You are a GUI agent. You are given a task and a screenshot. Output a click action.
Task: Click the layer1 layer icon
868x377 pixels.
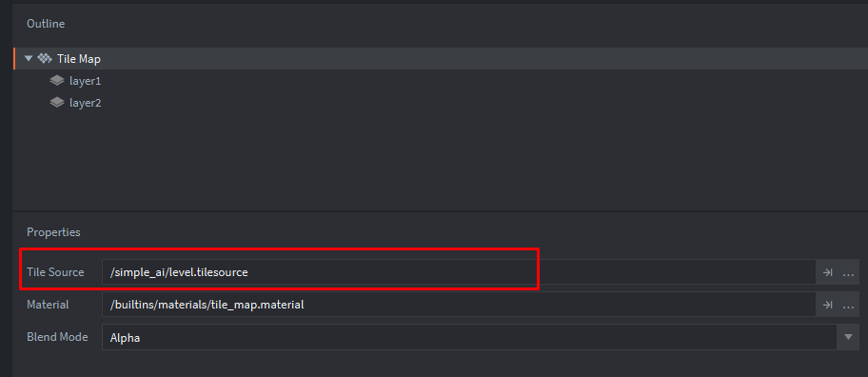[x=56, y=81]
